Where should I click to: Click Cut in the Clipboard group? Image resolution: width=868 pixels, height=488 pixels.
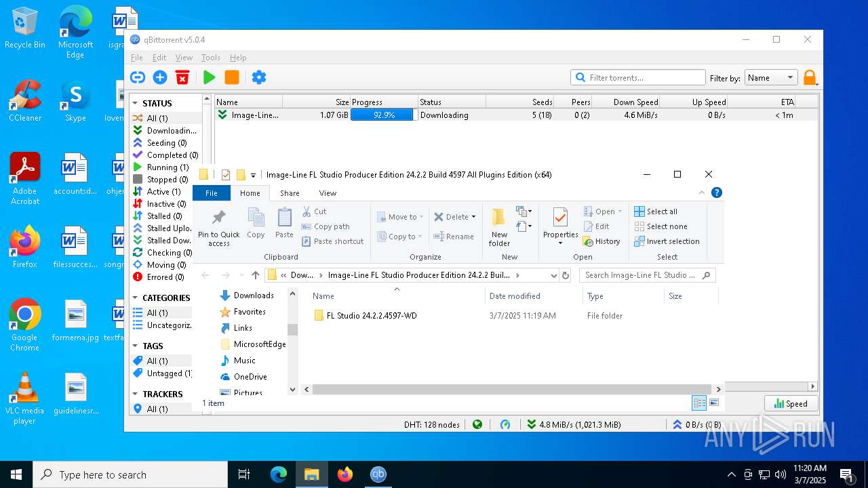click(314, 211)
